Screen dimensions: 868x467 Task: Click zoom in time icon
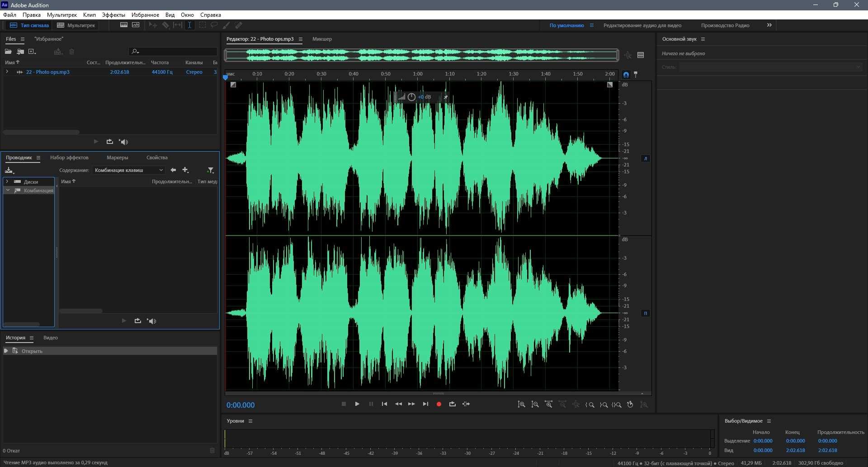(x=549, y=405)
